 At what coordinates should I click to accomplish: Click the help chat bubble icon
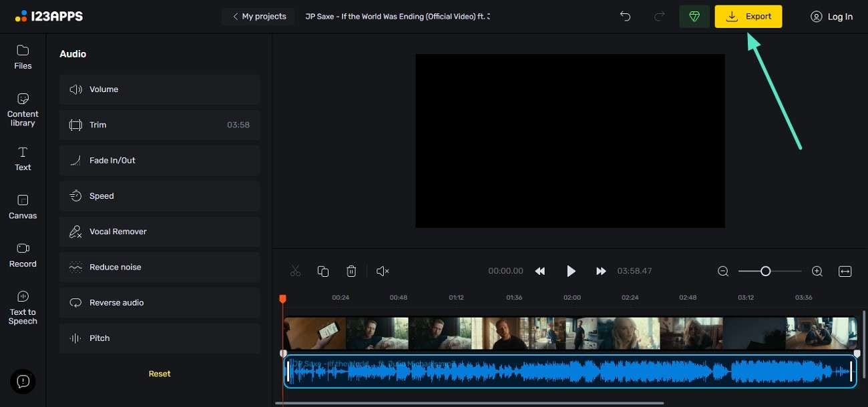point(23,382)
